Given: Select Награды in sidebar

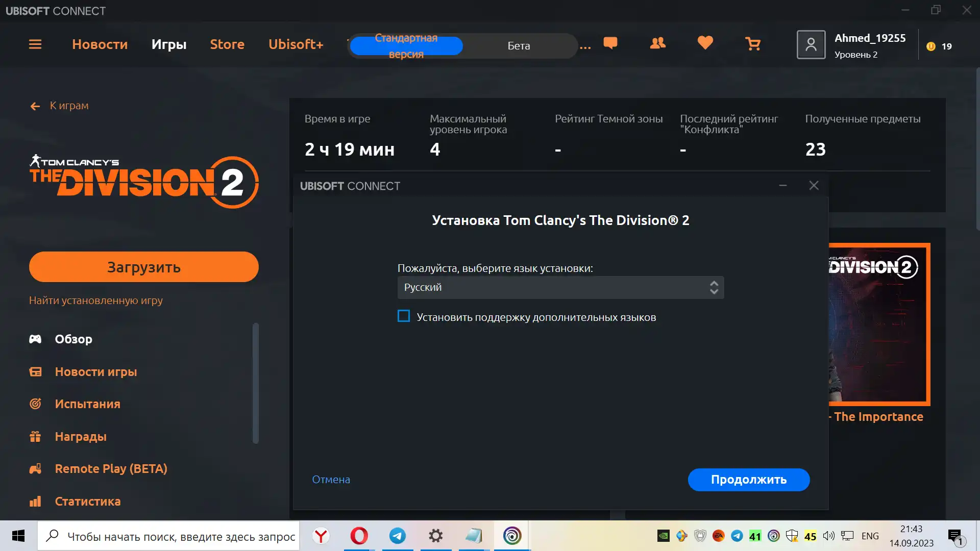Looking at the screenshot, I should tap(81, 437).
